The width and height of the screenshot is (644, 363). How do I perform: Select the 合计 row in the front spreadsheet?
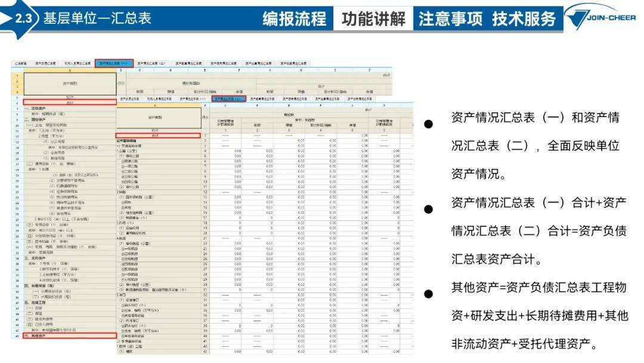click(157, 136)
